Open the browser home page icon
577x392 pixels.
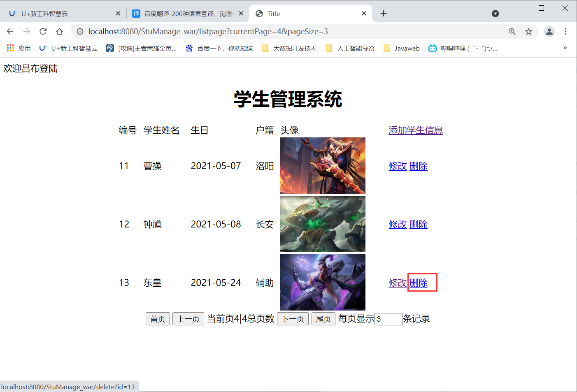pos(60,31)
